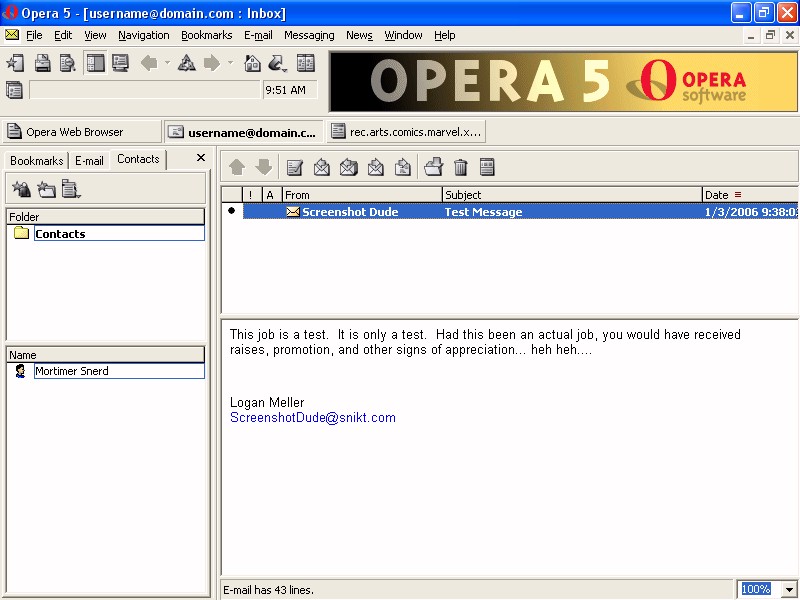Viewport: 800px width, 600px height.
Task: Open the 100% zoom dropdown arrow
Action: tap(789, 590)
